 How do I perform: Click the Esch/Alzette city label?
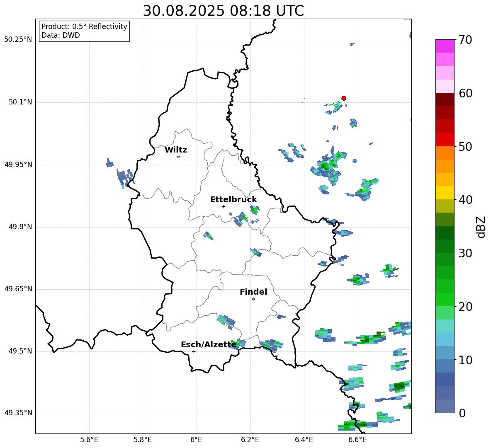[x=208, y=345]
